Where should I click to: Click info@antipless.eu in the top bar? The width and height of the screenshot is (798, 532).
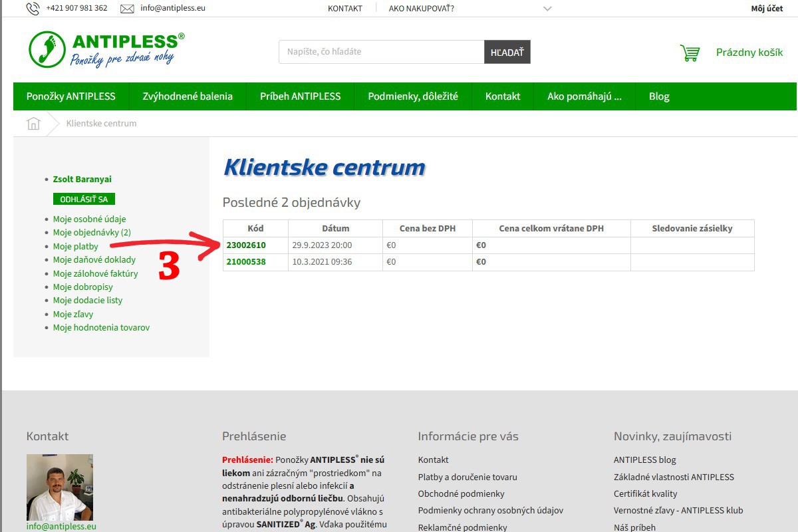click(x=173, y=9)
